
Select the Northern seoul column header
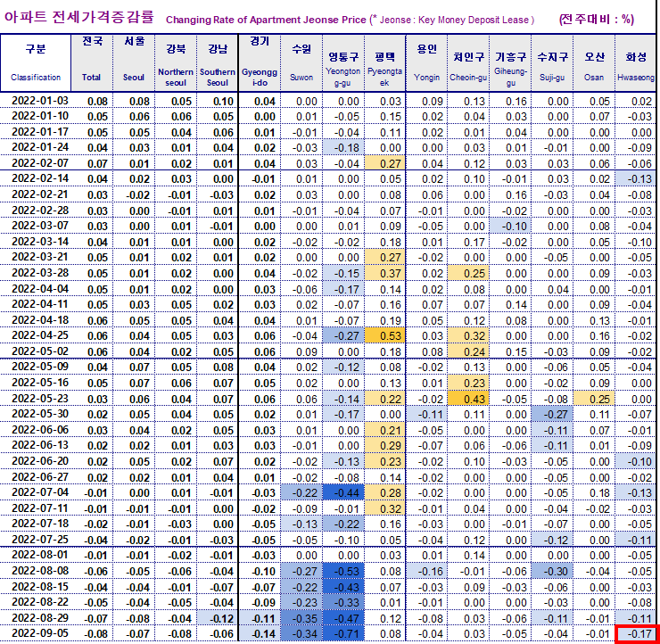pyautogui.click(x=176, y=62)
